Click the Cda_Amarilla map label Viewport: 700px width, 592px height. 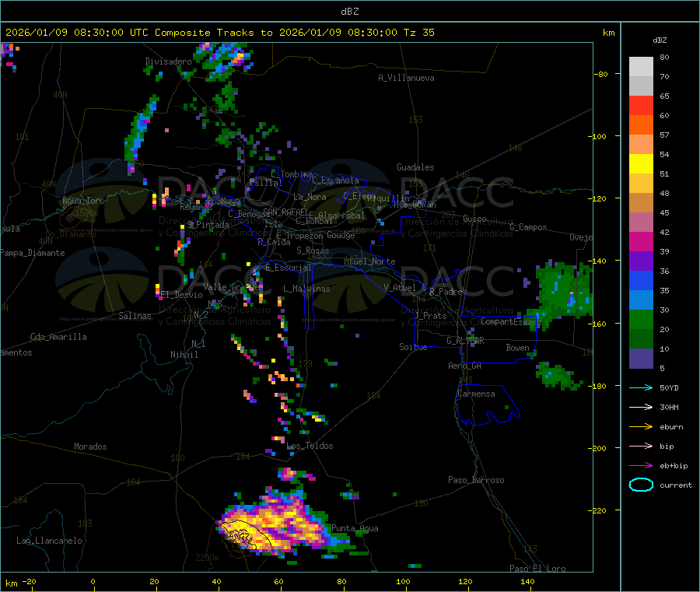point(58,337)
